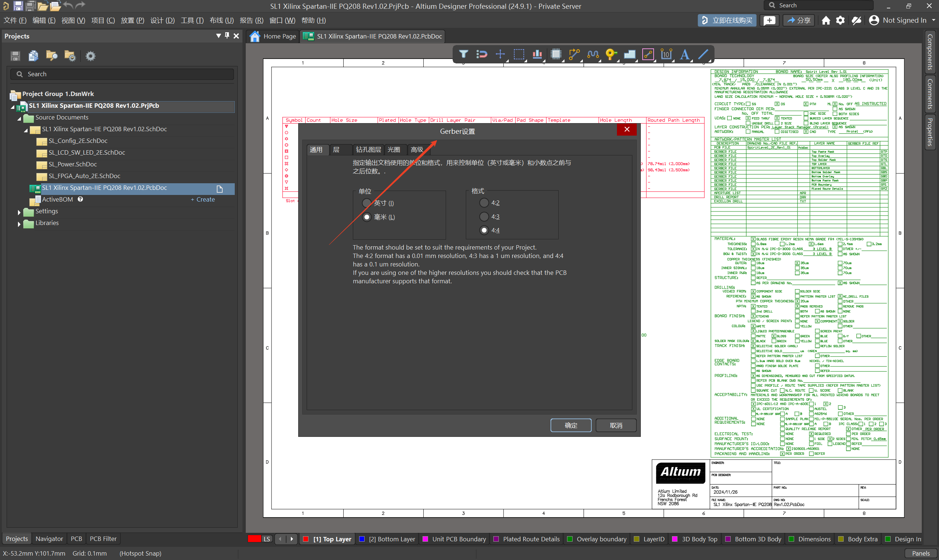Click the 确定 button
This screenshot has width=939, height=560.
(571, 425)
